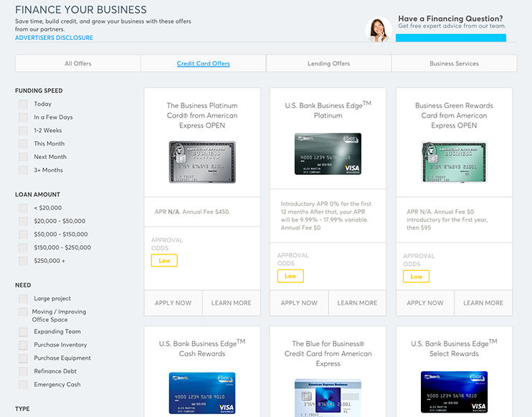Click the Annual Fee $0 introductory text
Viewport: 532px width, 417px height.
click(x=447, y=220)
